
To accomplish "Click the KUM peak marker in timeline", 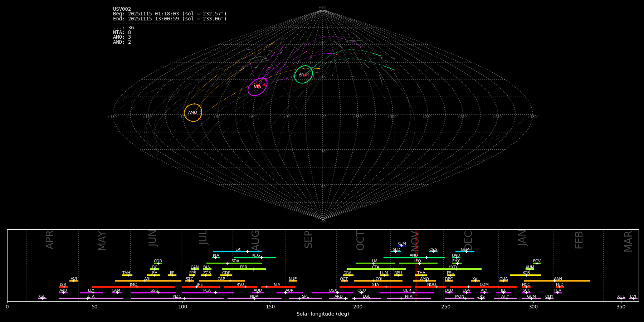I will tap(401, 246).
